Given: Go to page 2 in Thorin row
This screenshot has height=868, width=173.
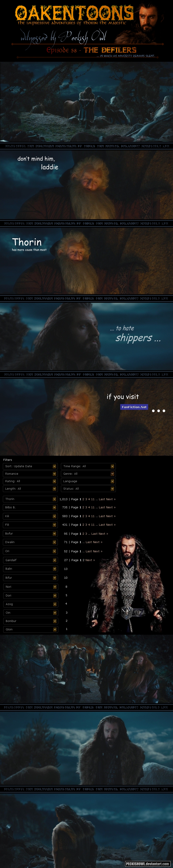Looking at the screenshot, I should [84, 499].
